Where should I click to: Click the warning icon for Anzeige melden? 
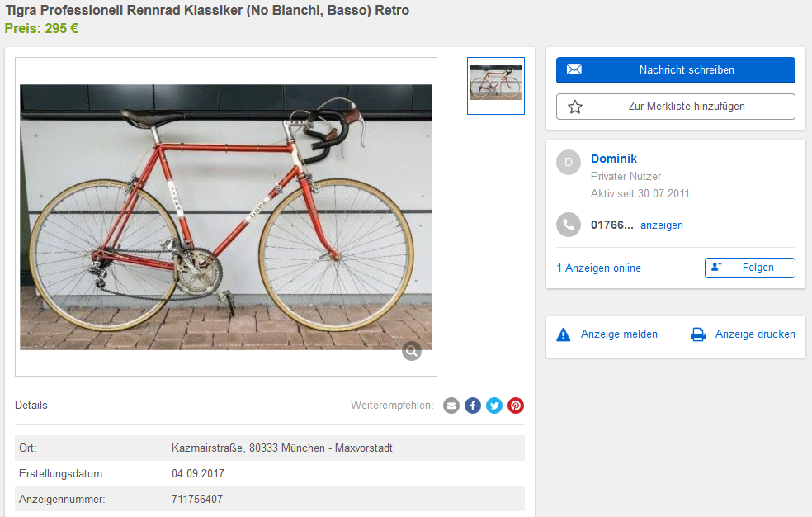point(564,334)
